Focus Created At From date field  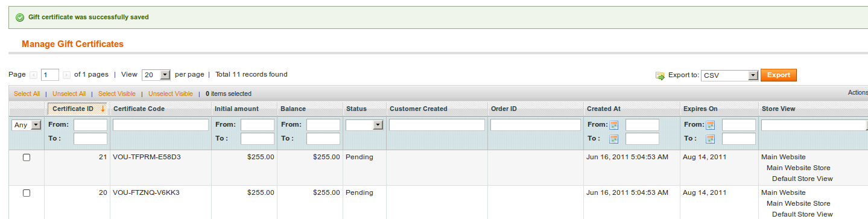pyautogui.click(x=642, y=125)
